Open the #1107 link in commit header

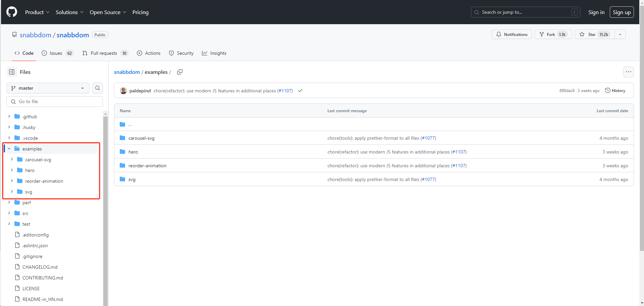(x=285, y=91)
